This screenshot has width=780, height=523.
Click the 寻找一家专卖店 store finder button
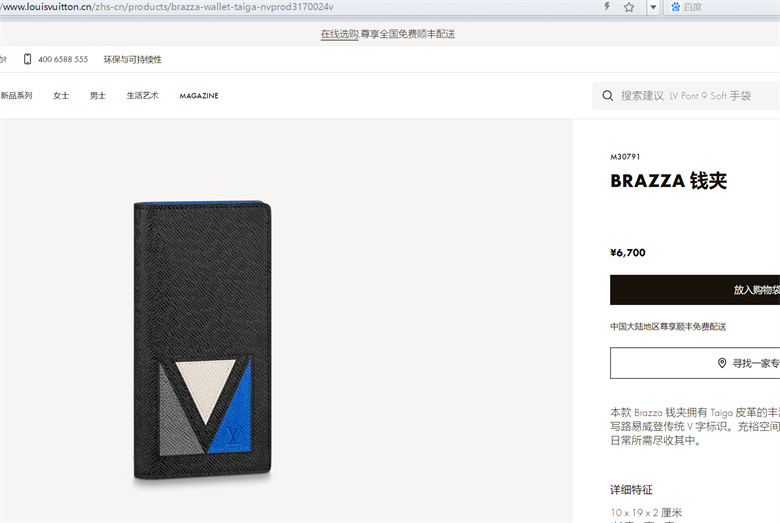[x=695, y=363]
